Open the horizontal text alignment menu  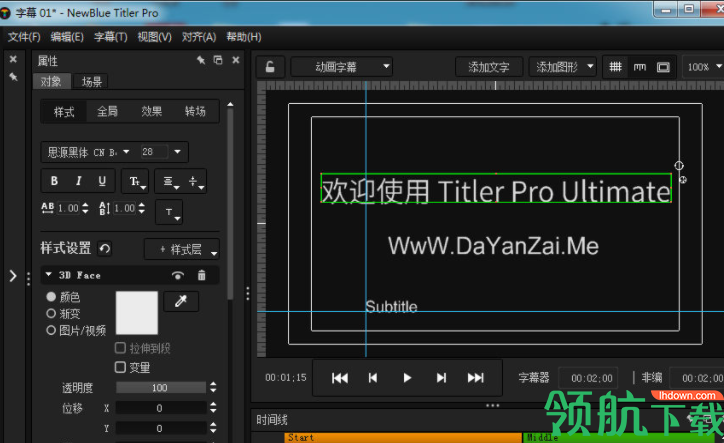pyautogui.click(x=170, y=182)
